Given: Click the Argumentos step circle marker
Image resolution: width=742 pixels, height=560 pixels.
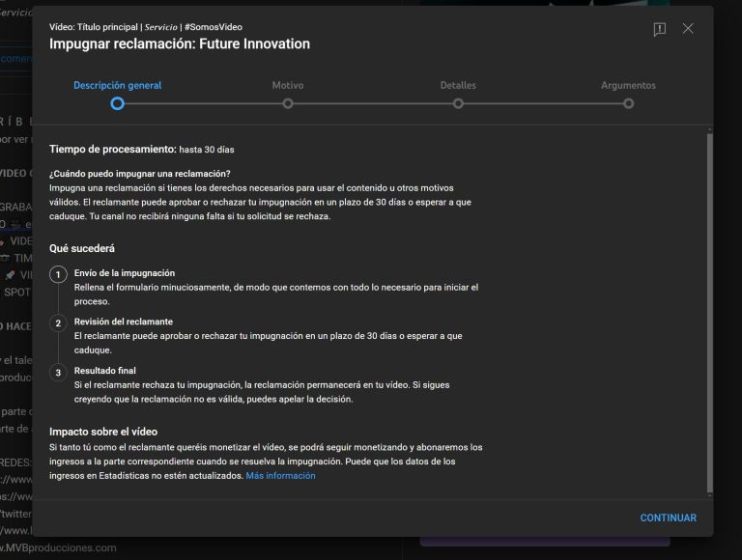Looking at the screenshot, I should pyautogui.click(x=628, y=103).
